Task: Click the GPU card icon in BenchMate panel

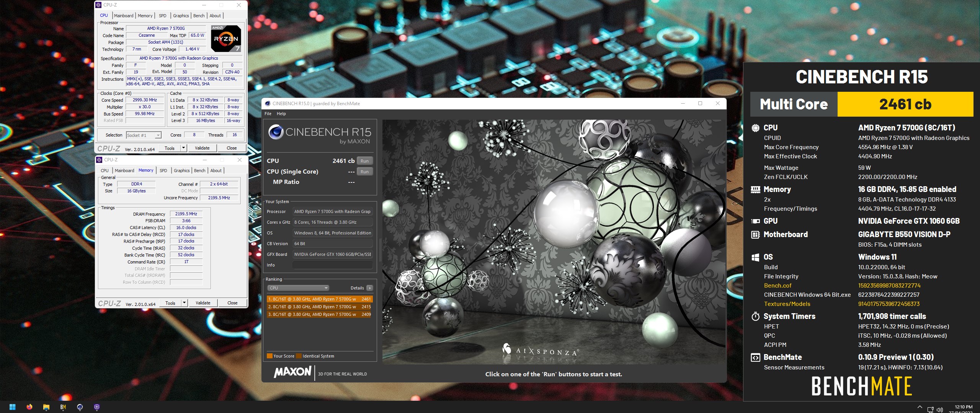Action: pyautogui.click(x=755, y=221)
